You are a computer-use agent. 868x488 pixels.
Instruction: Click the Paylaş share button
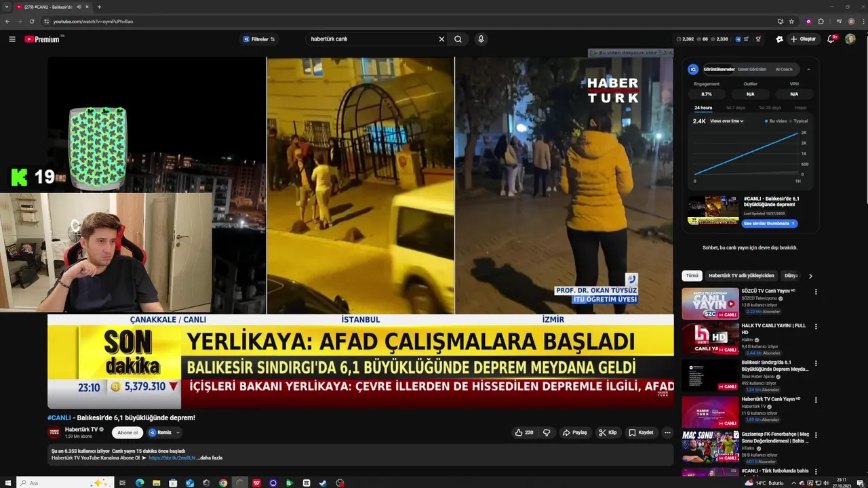point(575,432)
